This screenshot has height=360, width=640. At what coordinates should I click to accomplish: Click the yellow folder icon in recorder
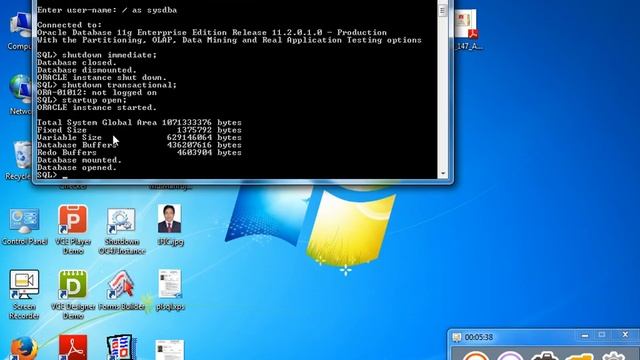click(x=579, y=356)
